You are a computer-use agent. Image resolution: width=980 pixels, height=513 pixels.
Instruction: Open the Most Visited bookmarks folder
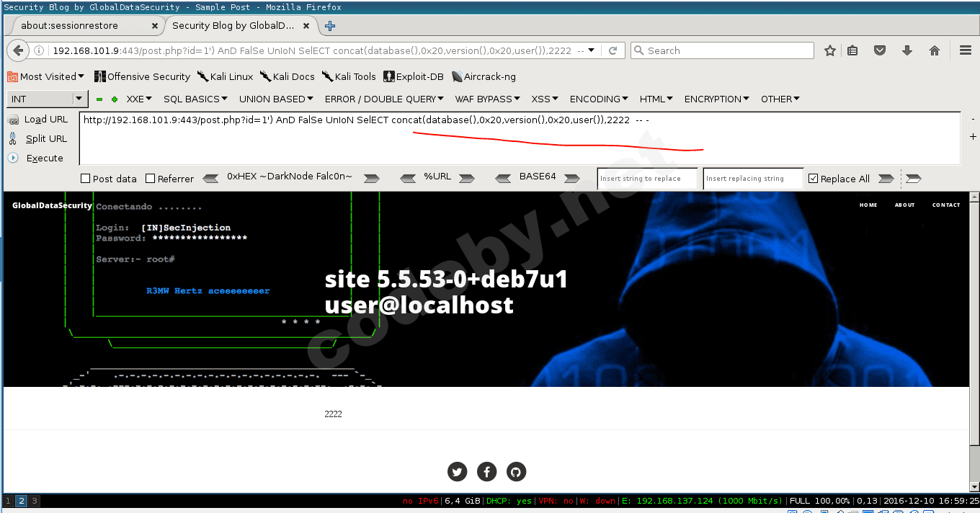click(46, 76)
